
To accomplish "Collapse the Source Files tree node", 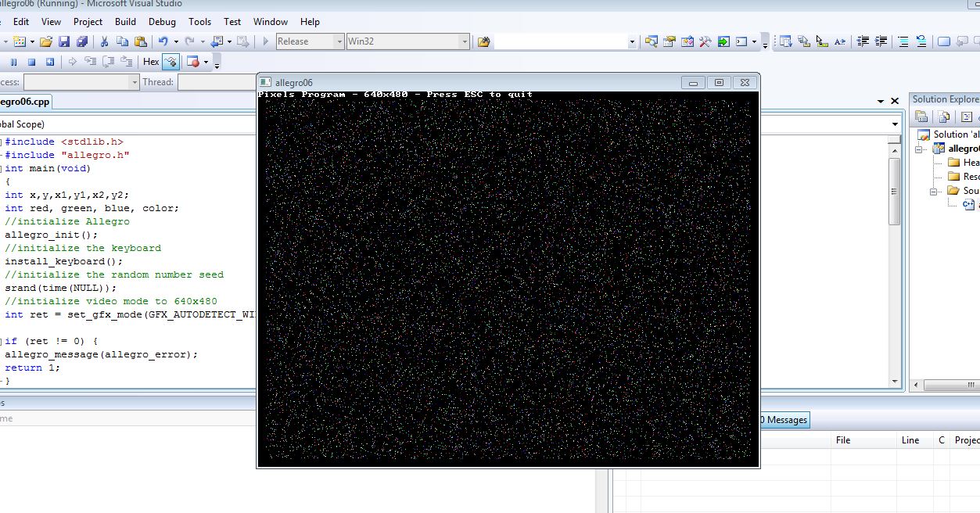I will click(933, 190).
